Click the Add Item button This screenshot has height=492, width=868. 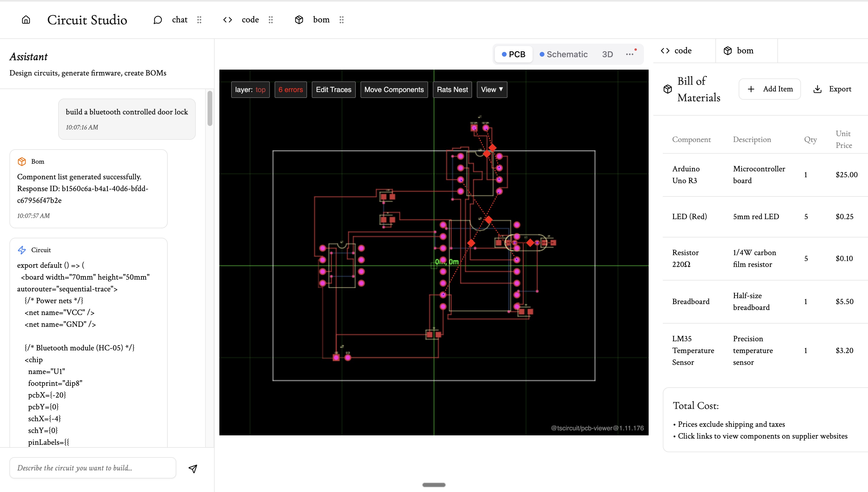[770, 89]
